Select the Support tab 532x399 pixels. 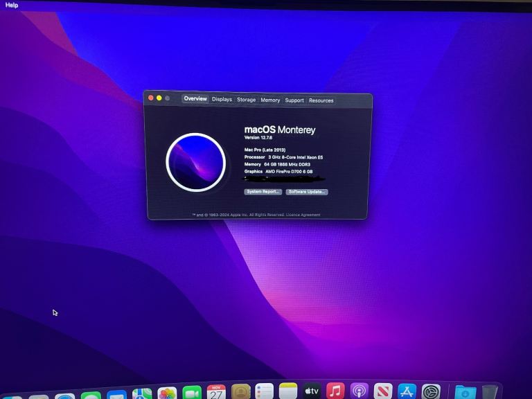(294, 100)
